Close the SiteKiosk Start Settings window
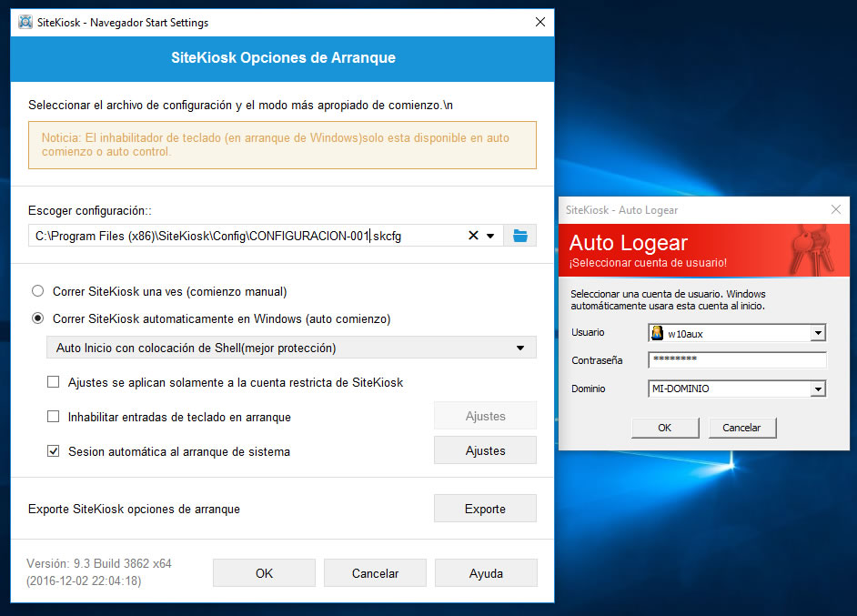 [540, 22]
